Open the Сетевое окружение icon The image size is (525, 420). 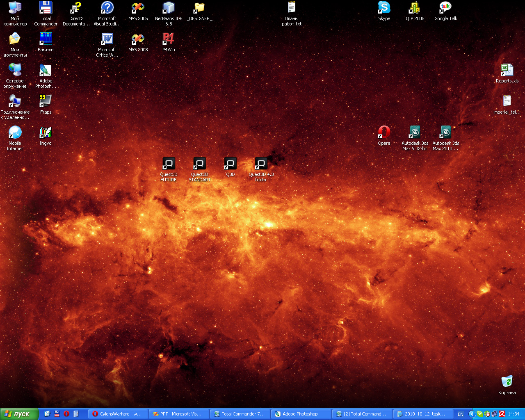[x=15, y=76]
